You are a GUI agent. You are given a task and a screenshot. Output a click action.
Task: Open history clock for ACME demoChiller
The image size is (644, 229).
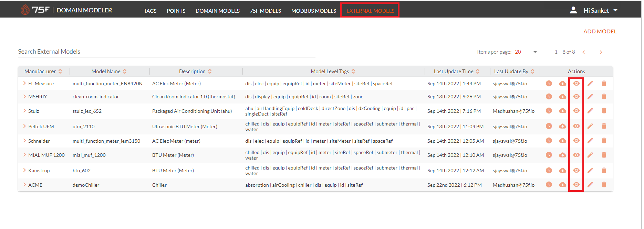point(549,185)
